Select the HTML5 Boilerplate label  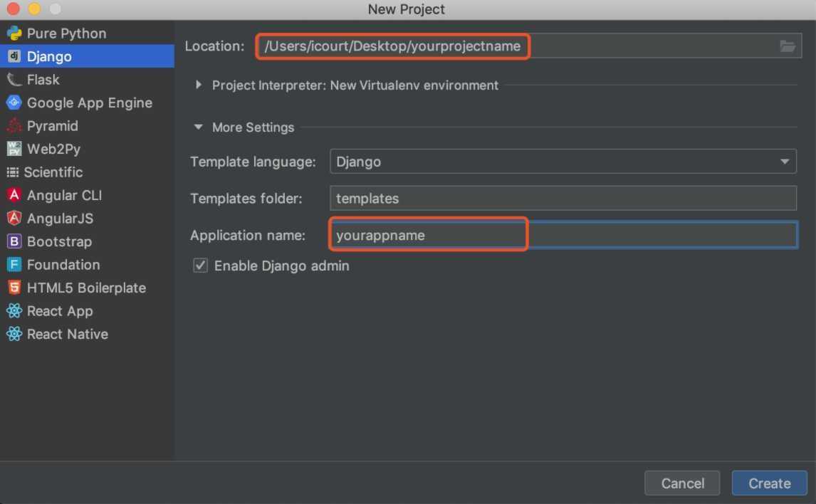[86, 288]
